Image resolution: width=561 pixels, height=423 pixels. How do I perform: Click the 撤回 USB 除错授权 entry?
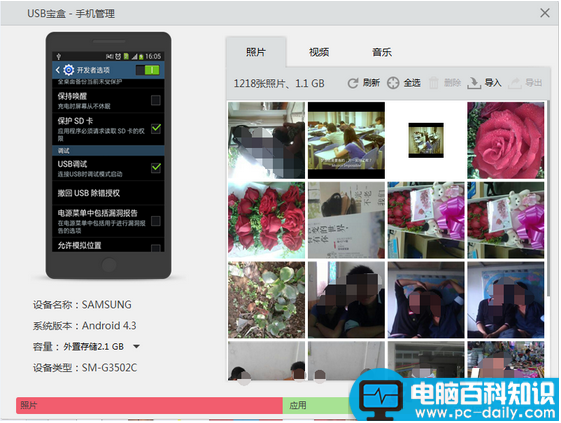point(108,193)
